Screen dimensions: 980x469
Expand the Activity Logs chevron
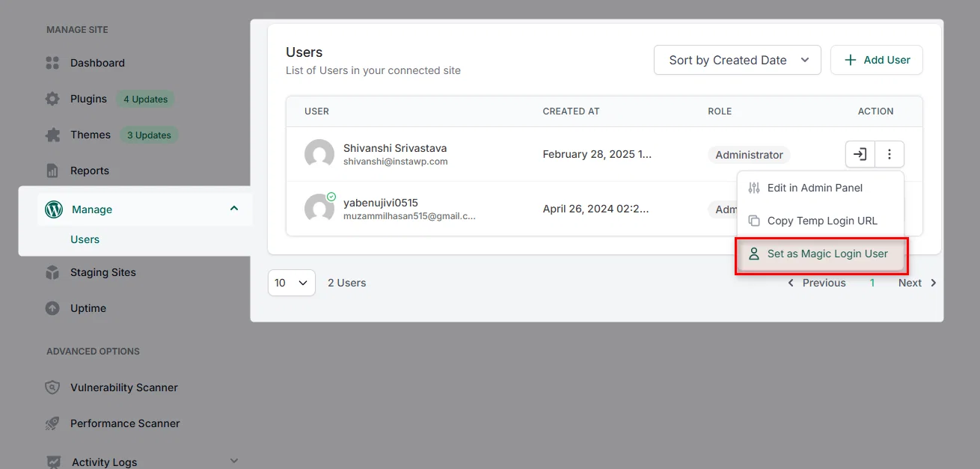(x=234, y=461)
